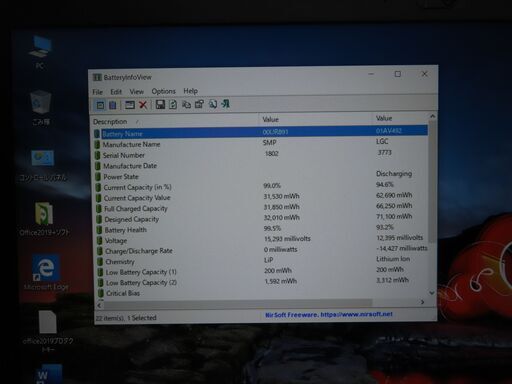Click the -14,427 milliwatts value
The width and height of the screenshot is (512, 384).
pyautogui.click(x=402, y=248)
